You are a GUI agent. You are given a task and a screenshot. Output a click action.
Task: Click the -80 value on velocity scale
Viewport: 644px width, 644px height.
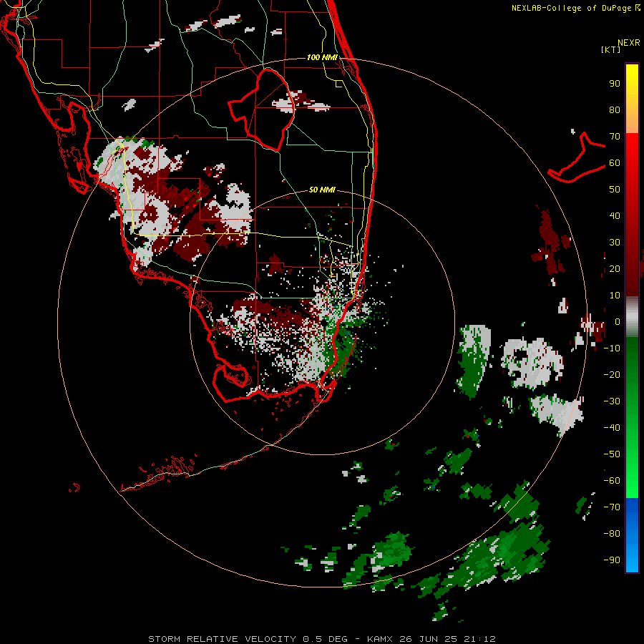pyautogui.click(x=612, y=534)
